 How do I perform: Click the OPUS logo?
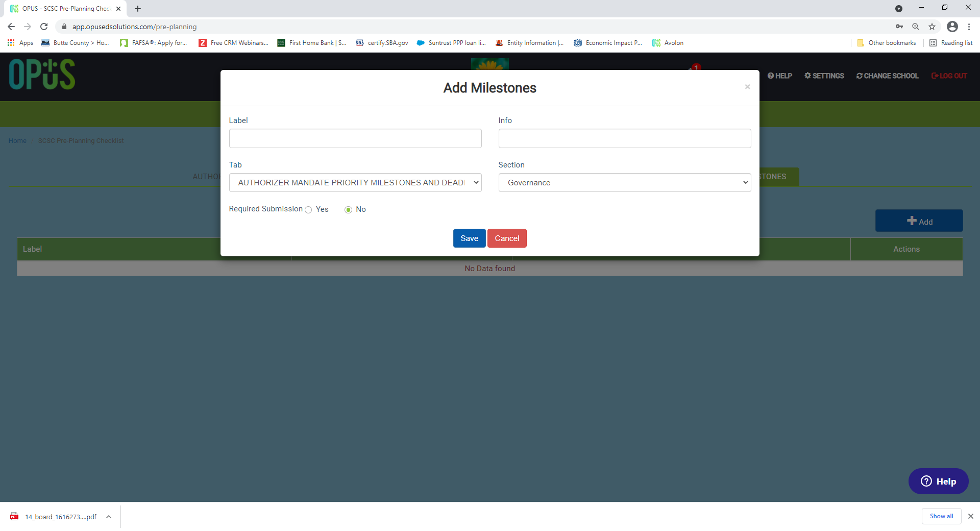[x=42, y=75]
